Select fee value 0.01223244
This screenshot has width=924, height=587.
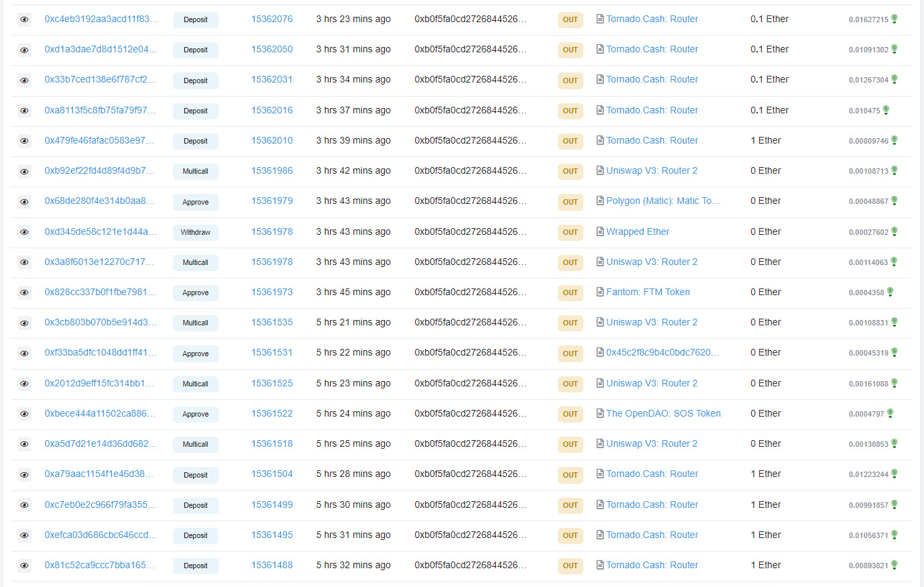(868, 474)
